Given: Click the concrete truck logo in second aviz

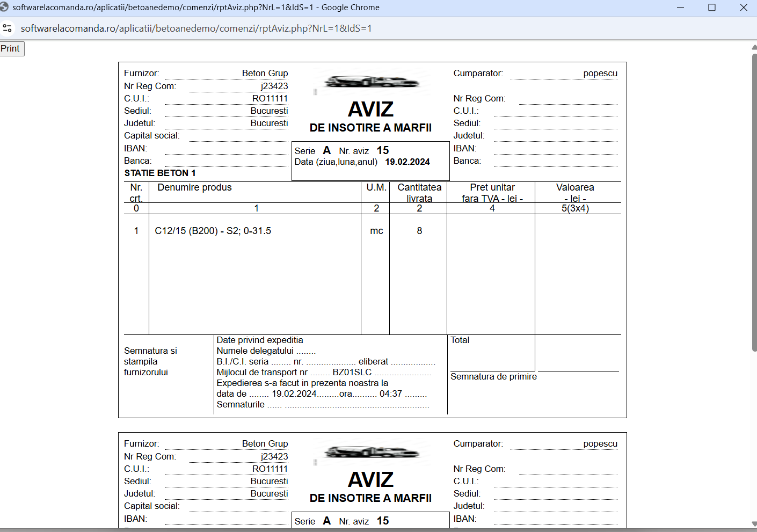Looking at the screenshot, I should coord(371,452).
